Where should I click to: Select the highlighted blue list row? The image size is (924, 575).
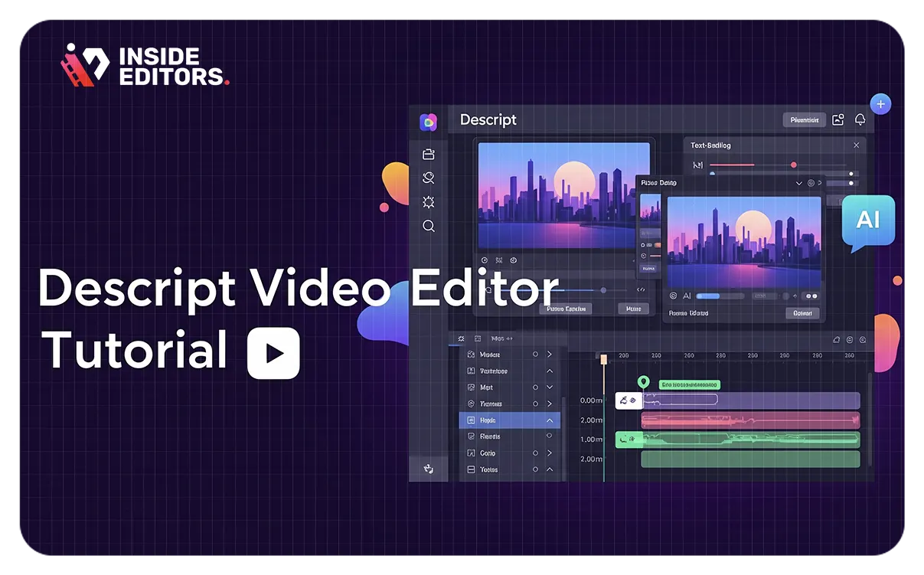510,420
